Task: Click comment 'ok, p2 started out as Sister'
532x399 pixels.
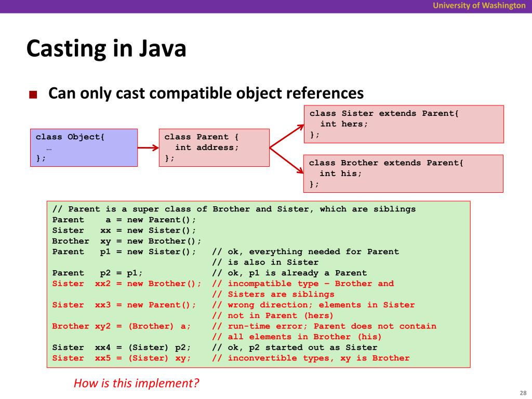Action: [x=295, y=348]
